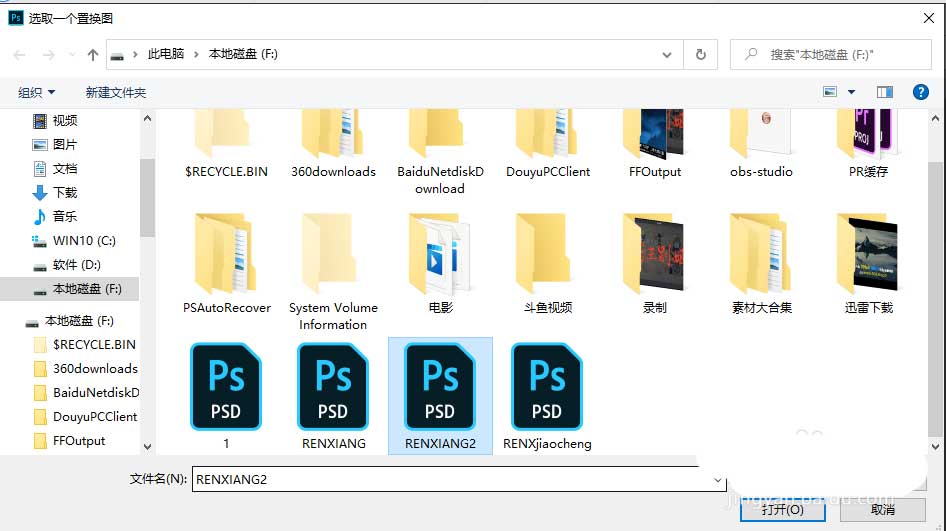Open the 电影 folder

440,264
